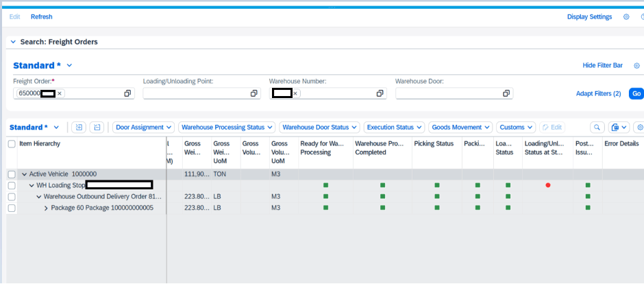
Task: Open the Execution Status menu
Action: [394, 128]
